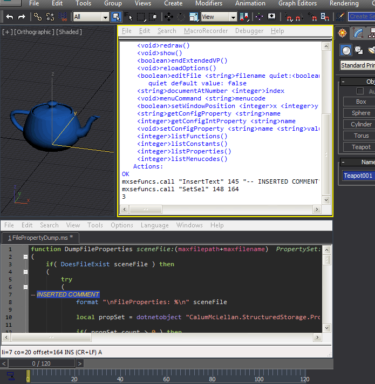Toggle Window/Crossing selection mode

[x=153, y=17]
